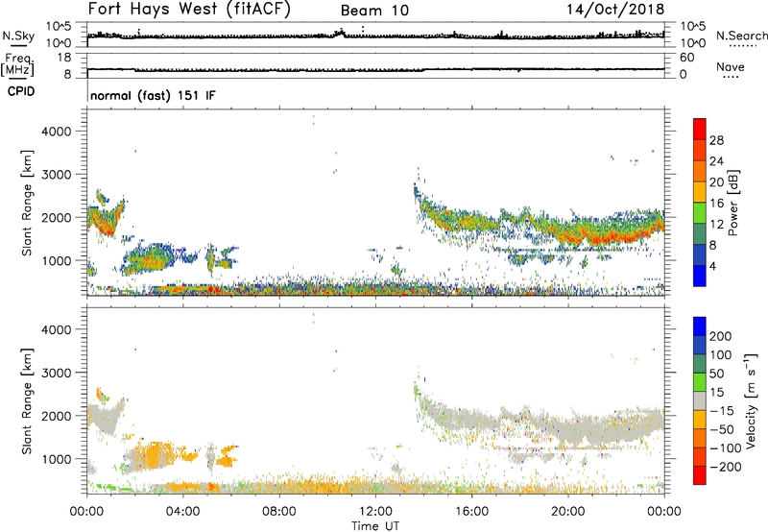
Task: Click the power colorbar '16' value
Action: [716, 204]
